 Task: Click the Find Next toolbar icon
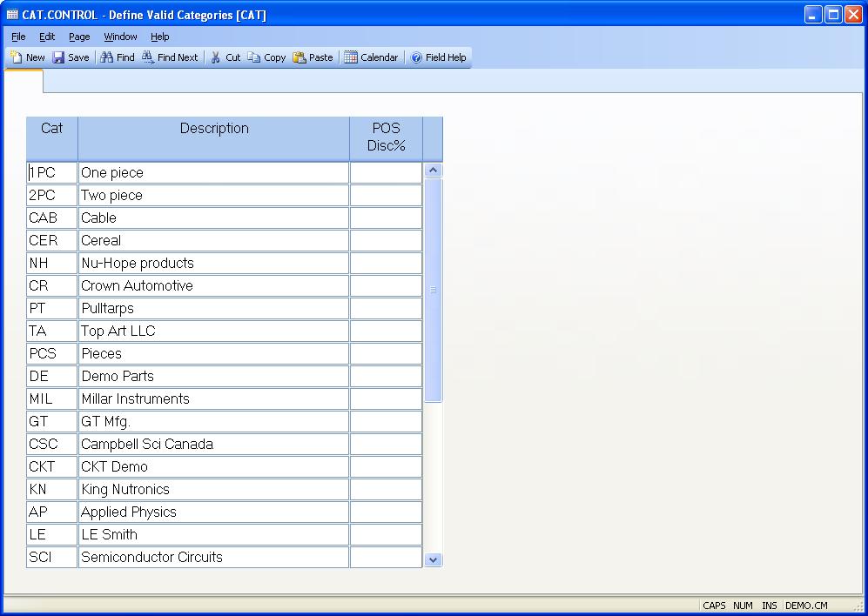[x=148, y=57]
